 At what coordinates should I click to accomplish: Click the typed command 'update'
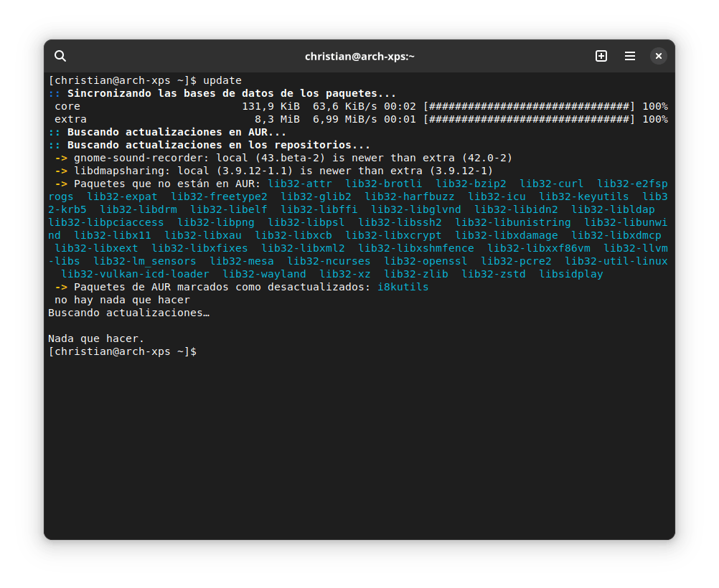coord(222,80)
